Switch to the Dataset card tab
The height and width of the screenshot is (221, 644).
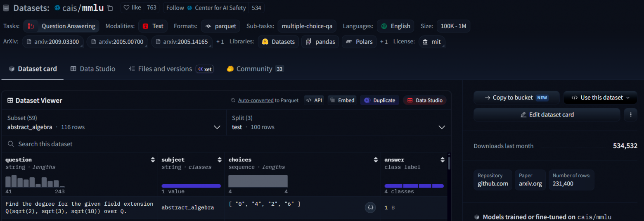(33, 69)
